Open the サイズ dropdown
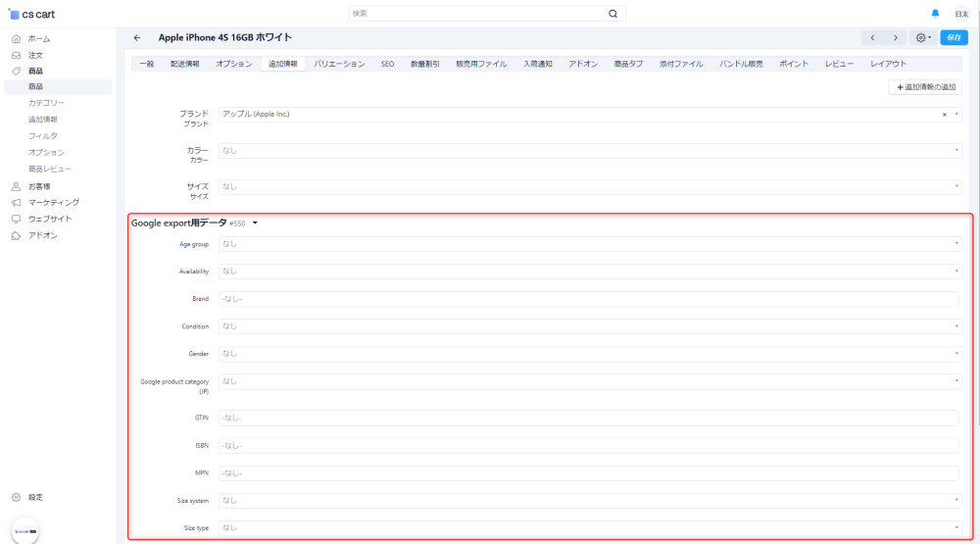980x544 pixels. click(x=589, y=187)
